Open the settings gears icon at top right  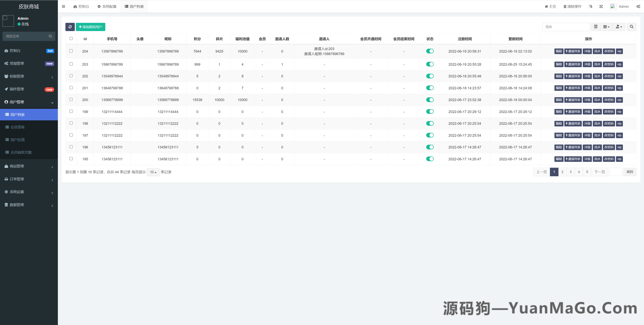point(638,6)
